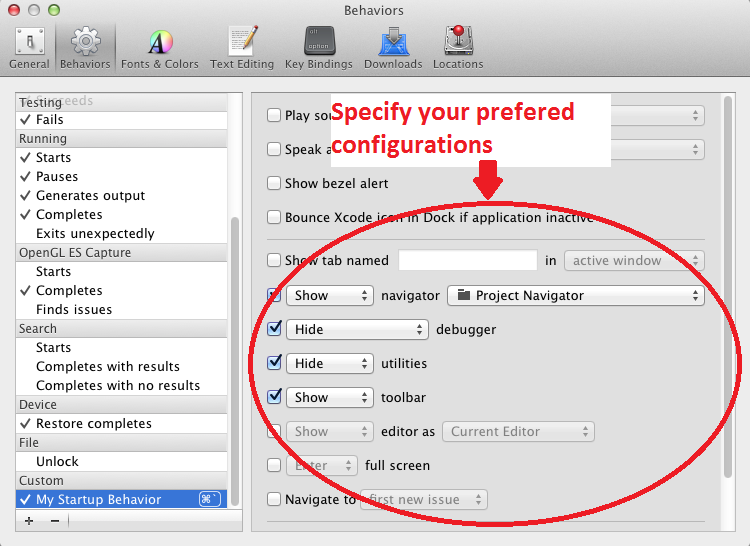Click the settings pane vertical scrollbar
This screenshot has height=546, width=750.
coord(728,287)
